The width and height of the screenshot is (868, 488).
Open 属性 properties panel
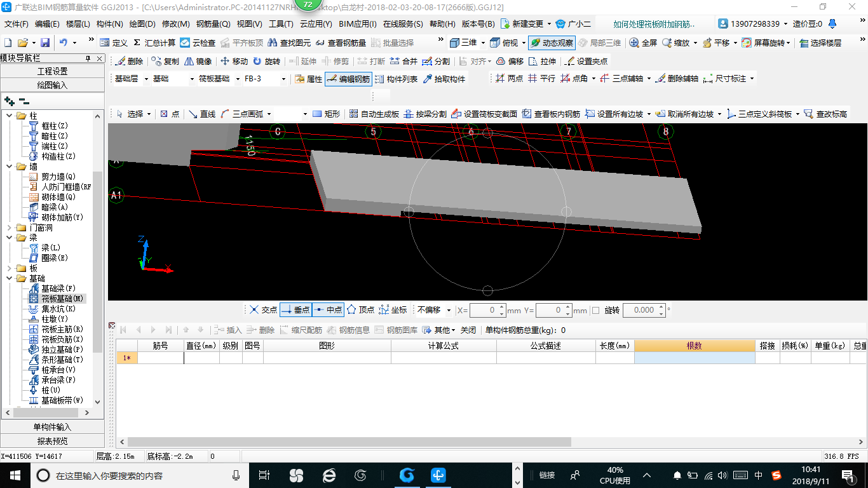pos(309,79)
